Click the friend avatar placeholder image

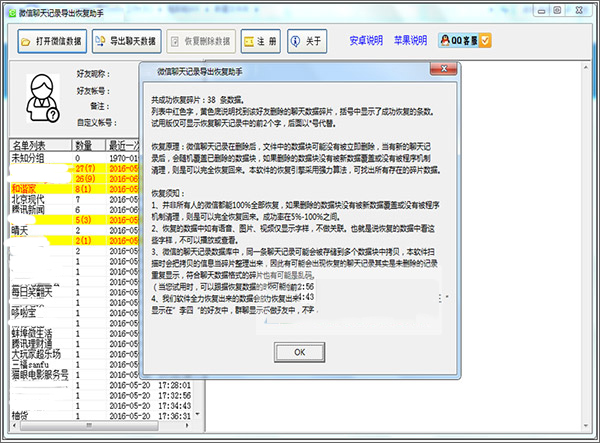(43, 98)
